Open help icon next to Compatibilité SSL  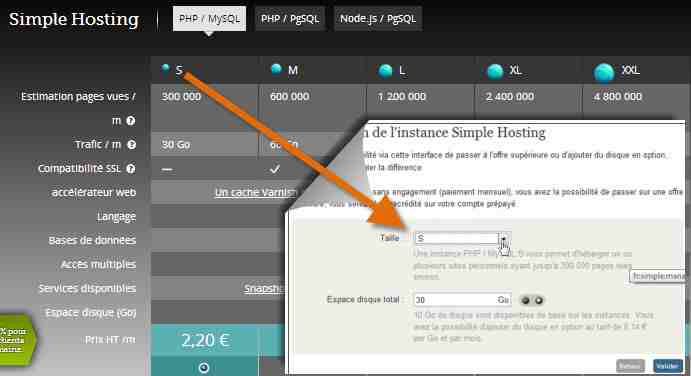[130, 168]
